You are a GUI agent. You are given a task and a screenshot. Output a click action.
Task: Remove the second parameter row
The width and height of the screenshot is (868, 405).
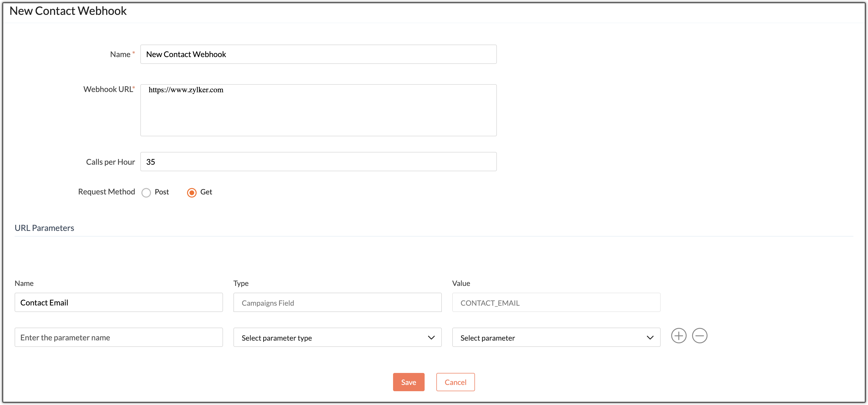(x=700, y=335)
